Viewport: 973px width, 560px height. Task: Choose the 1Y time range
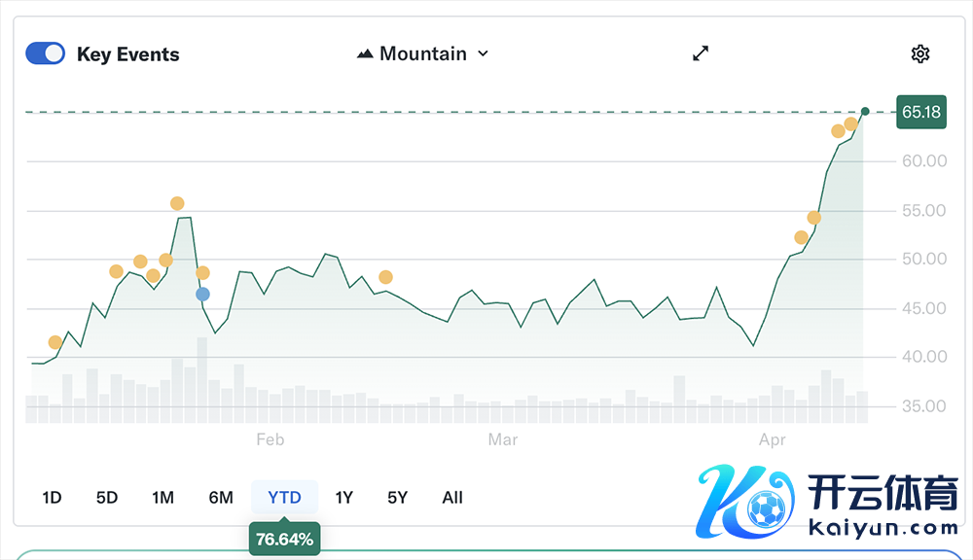pos(344,498)
